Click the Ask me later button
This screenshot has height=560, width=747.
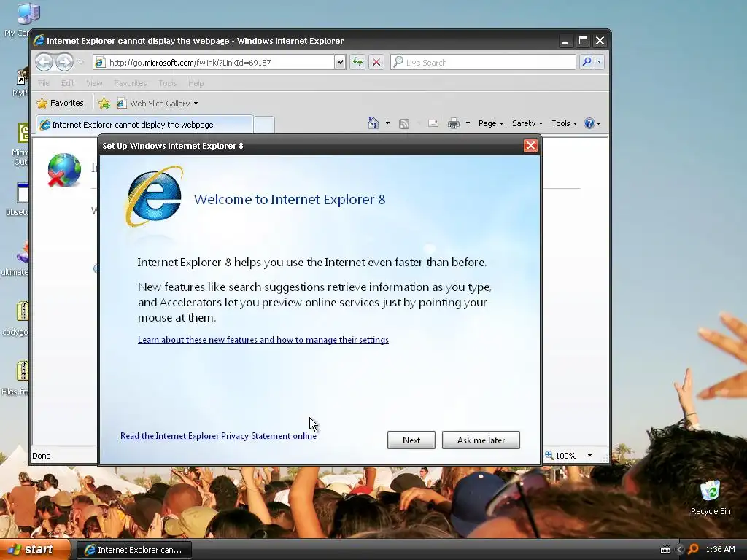481,440
